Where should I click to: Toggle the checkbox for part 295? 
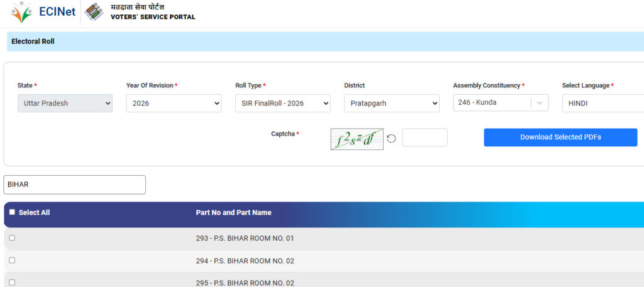12,283
